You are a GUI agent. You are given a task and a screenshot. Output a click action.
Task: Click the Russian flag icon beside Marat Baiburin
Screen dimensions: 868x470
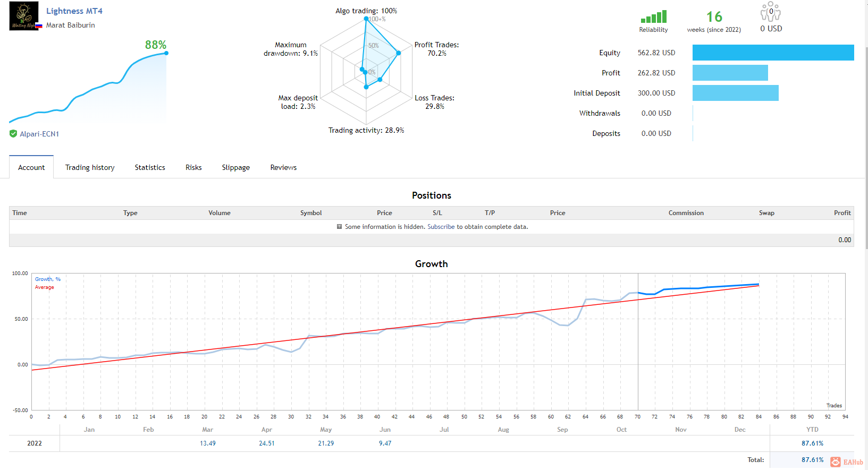[x=39, y=25]
